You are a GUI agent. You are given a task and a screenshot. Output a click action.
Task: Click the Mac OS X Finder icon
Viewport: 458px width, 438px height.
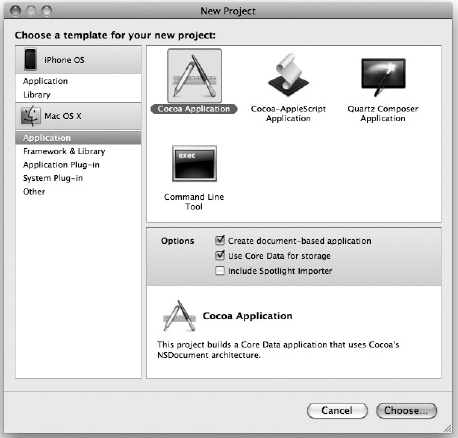click(31, 116)
